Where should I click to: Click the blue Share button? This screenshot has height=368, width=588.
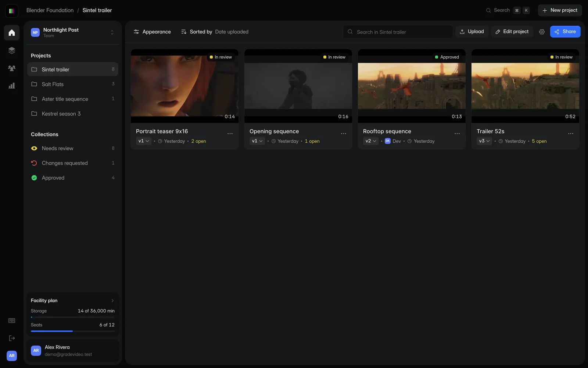click(565, 32)
